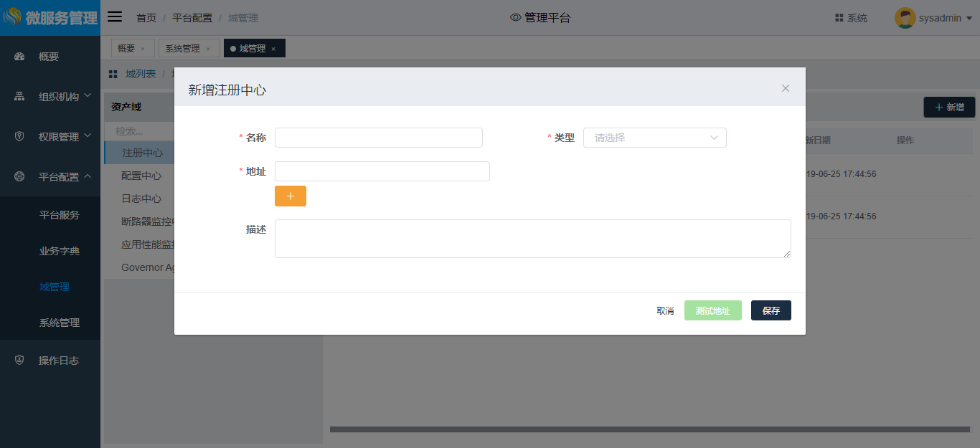Click the hamburger menu icon to collapse sidebar
Screen dimensions: 980x448
coord(115,17)
